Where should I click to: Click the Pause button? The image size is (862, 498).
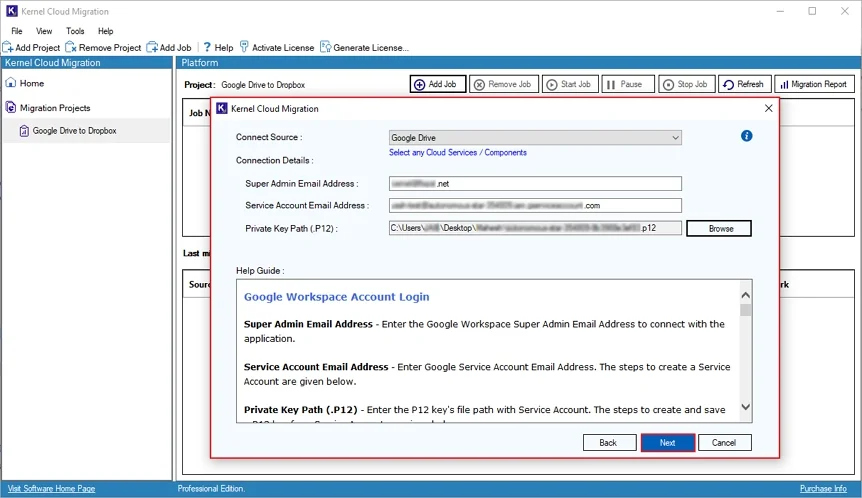[x=628, y=84]
